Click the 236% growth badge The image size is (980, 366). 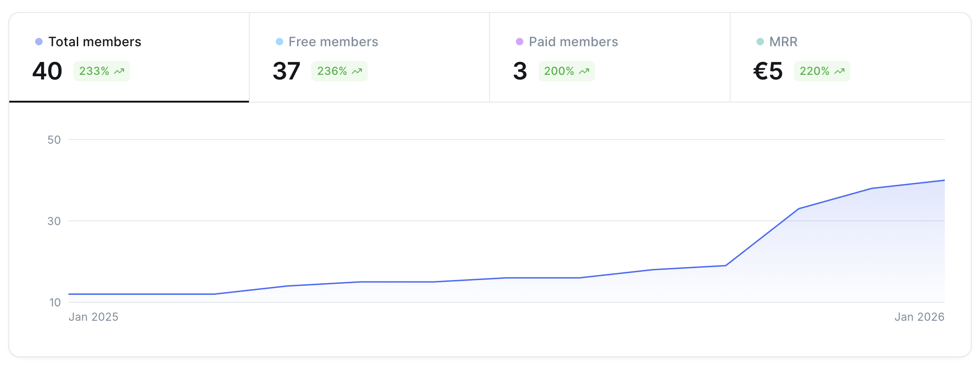point(340,71)
